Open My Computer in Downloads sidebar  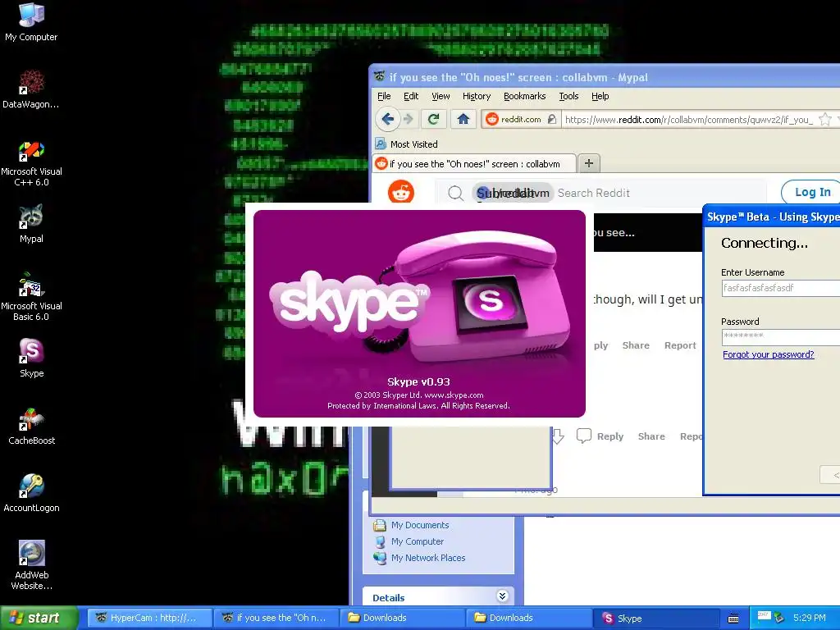pyautogui.click(x=409, y=541)
